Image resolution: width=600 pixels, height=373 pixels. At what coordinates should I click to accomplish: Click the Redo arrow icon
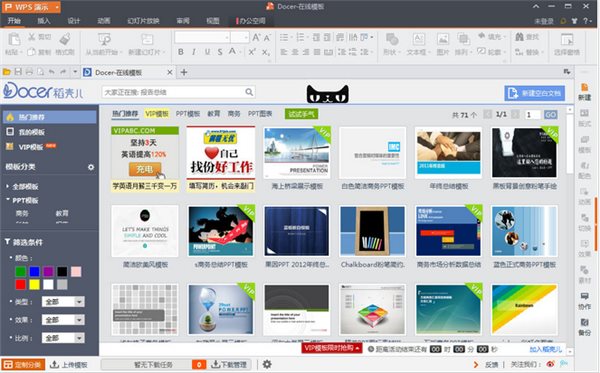(x=63, y=72)
